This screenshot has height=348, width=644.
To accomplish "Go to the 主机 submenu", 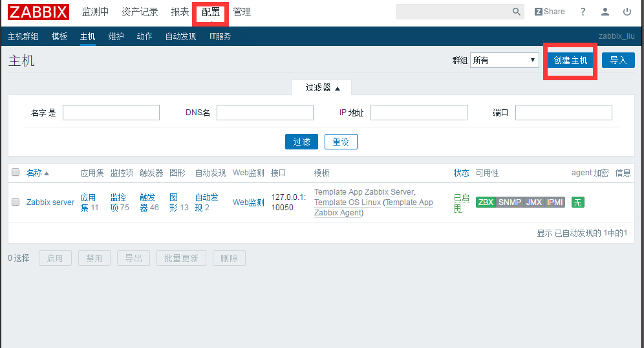I will 87,37.
